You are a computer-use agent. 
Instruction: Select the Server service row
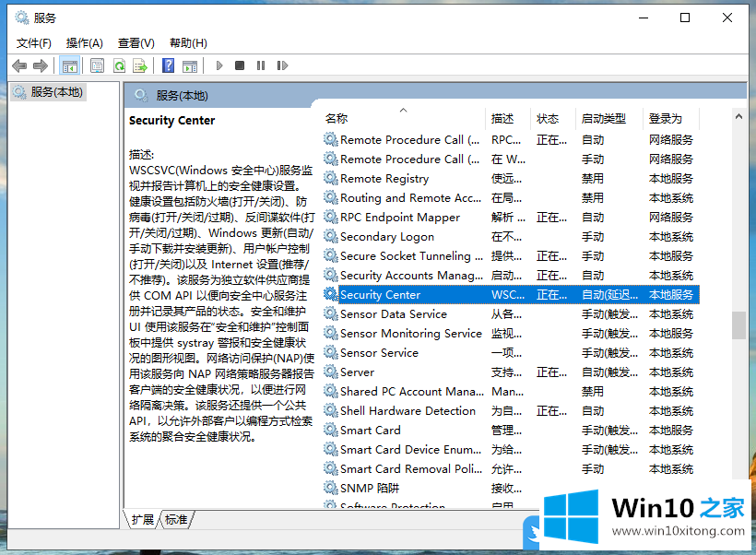(511, 372)
